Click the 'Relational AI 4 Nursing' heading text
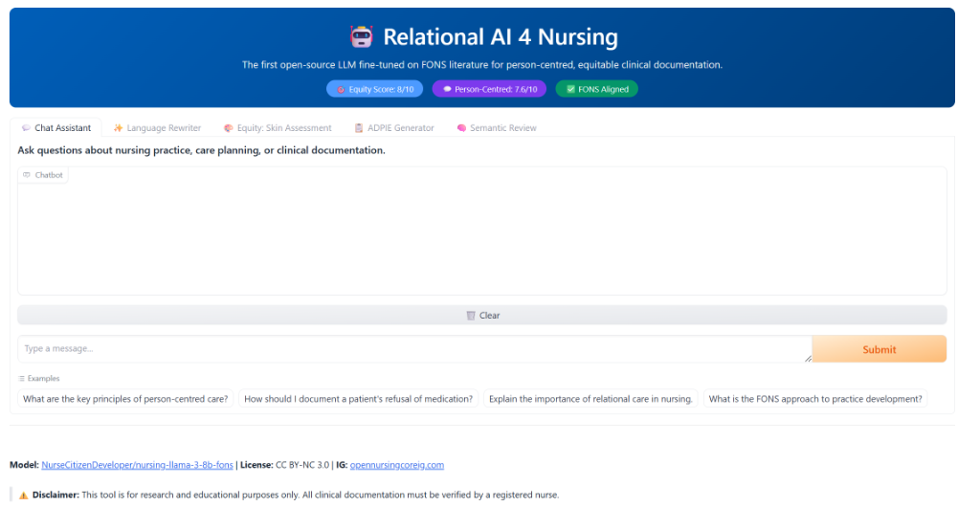Image resolution: width=980 pixels, height=507 pixels. (500, 37)
